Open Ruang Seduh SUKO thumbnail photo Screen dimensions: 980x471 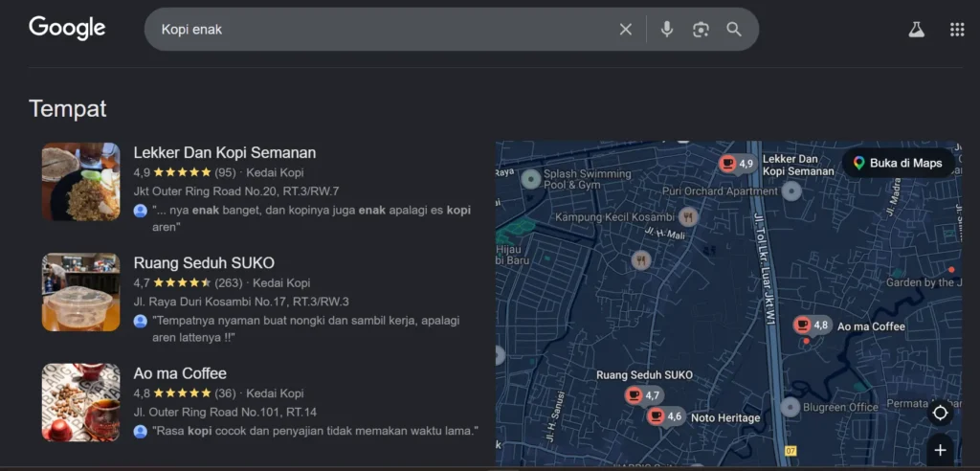point(80,292)
